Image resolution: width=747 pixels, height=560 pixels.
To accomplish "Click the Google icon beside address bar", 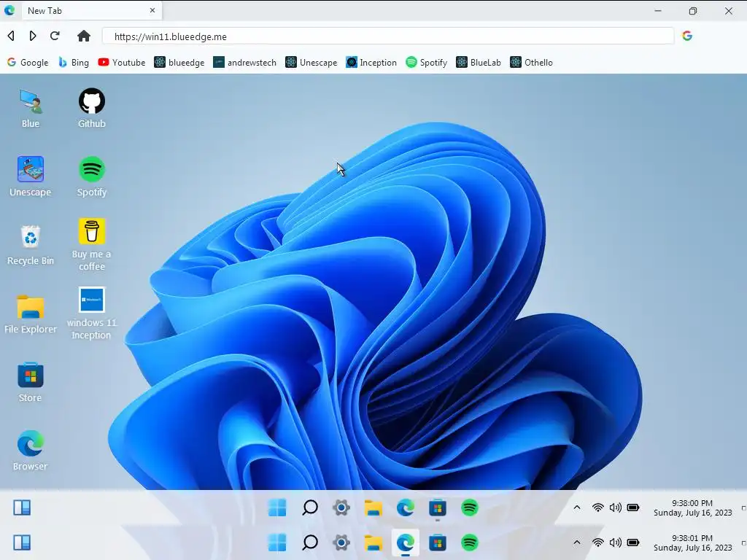I will pyautogui.click(x=687, y=36).
